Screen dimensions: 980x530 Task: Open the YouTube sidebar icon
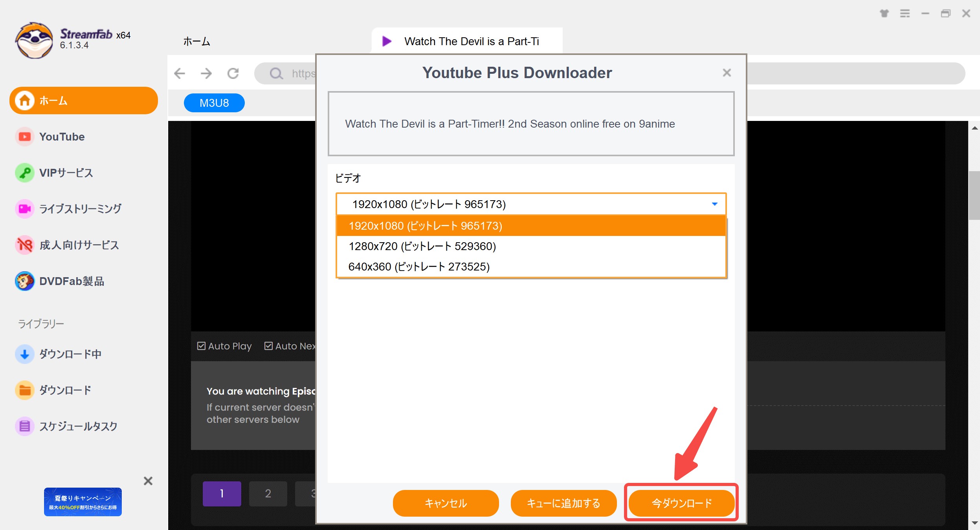tap(25, 137)
